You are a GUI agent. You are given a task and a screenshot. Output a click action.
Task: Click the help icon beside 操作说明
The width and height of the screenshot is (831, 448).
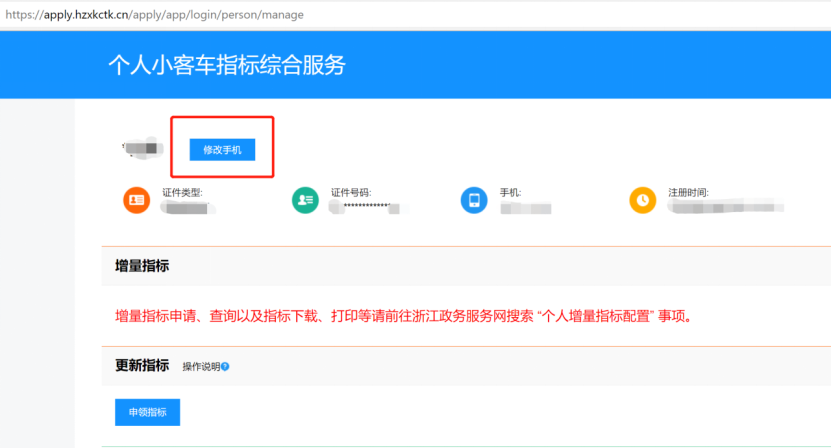[x=225, y=367]
